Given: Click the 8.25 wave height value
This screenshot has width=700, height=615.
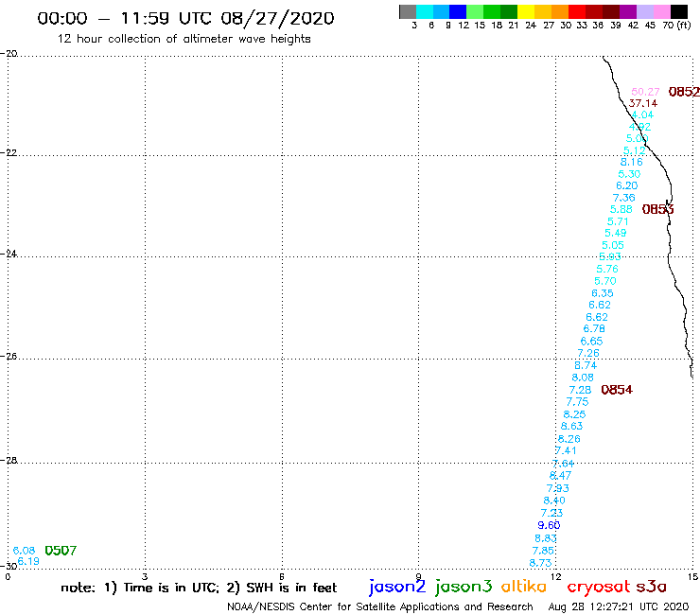Looking at the screenshot, I should coord(574,414).
